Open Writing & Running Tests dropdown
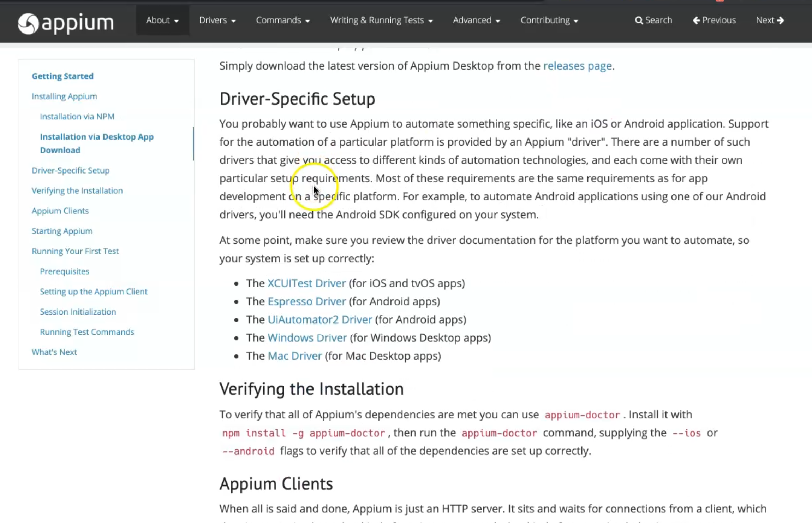Viewport: 812px width, 523px height. [381, 20]
